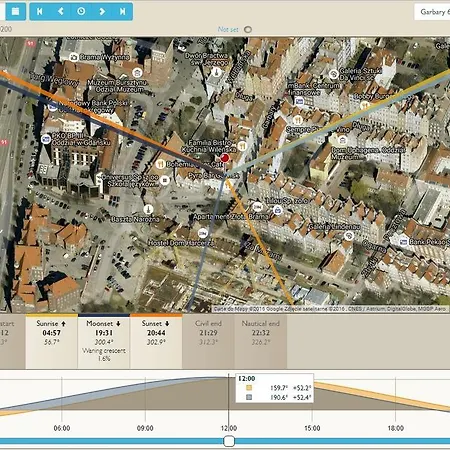Viewport: 450px width, 450px height.
Task: Select the Sunset 20:44 event panel
Action: pos(156,341)
